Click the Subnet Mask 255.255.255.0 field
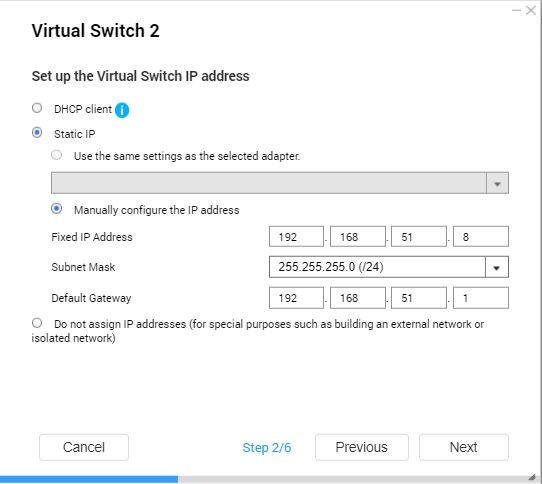Viewport: 542px width, 484px height. [x=389, y=267]
